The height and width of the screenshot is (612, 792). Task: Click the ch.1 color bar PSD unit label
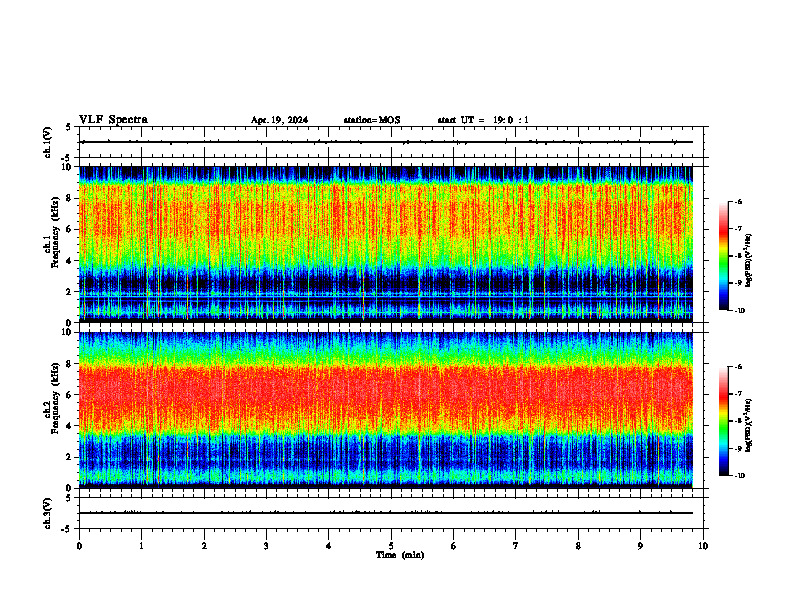(749, 260)
